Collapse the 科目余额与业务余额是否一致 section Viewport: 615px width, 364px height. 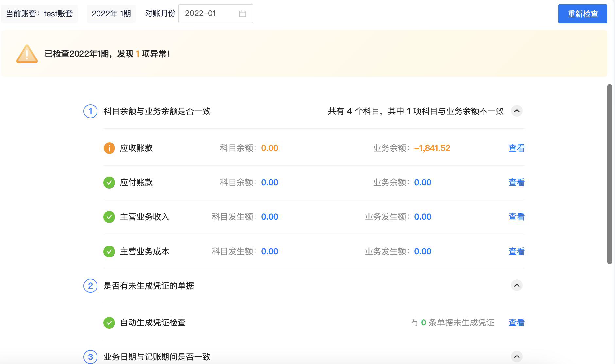pos(516,111)
